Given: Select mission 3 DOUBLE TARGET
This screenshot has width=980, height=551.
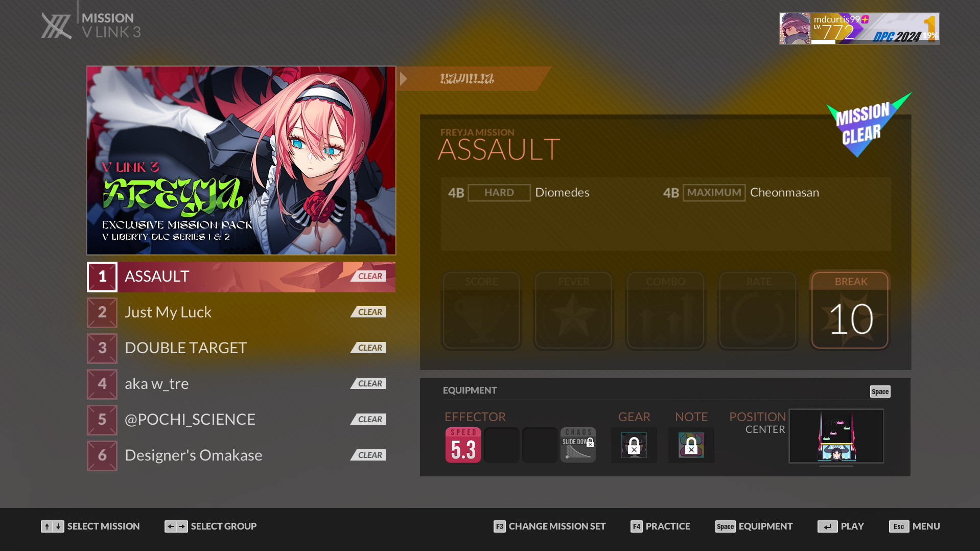Looking at the screenshot, I should point(241,349).
